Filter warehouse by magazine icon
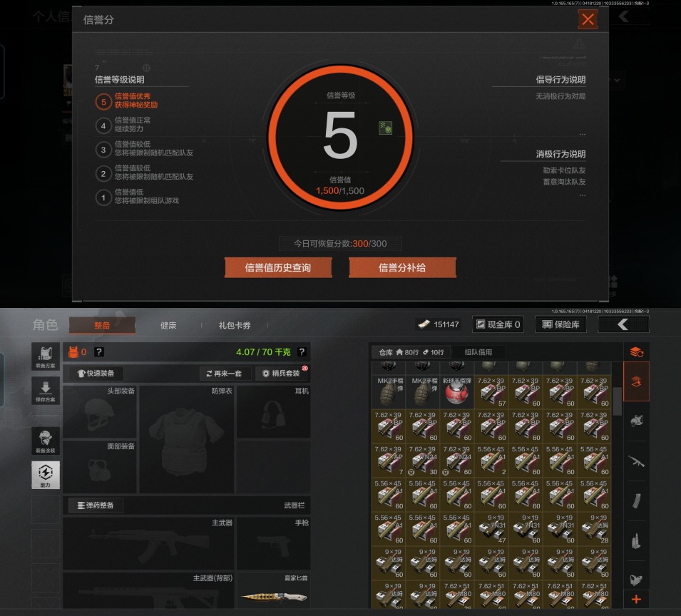681x616 pixels. [x=636, y=500]
